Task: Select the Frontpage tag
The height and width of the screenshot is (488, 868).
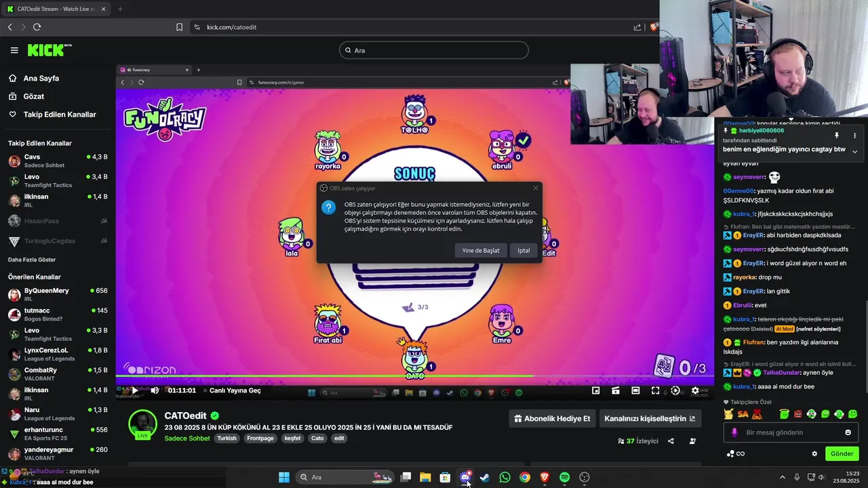Action: (260, 439)
